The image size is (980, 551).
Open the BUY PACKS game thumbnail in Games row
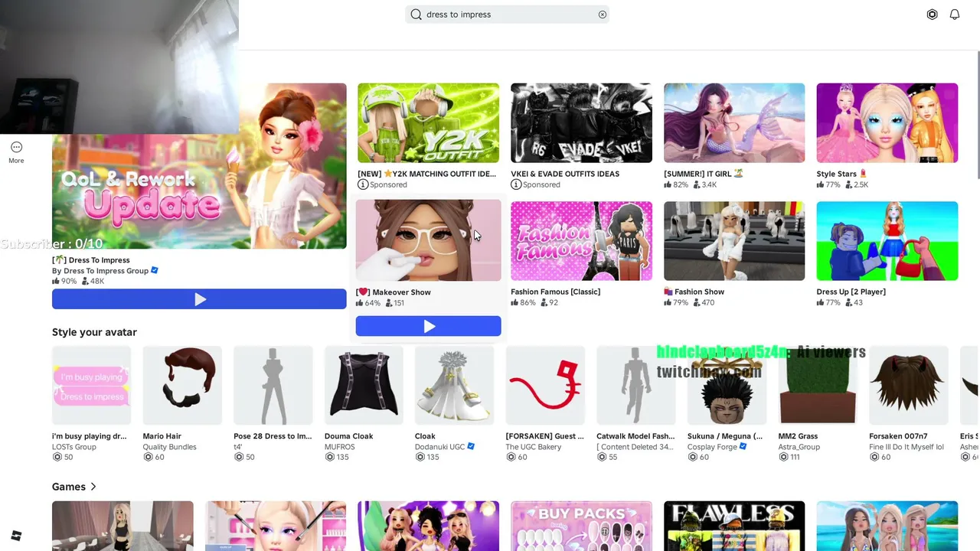pyautogui.click(x=582, y=526)
